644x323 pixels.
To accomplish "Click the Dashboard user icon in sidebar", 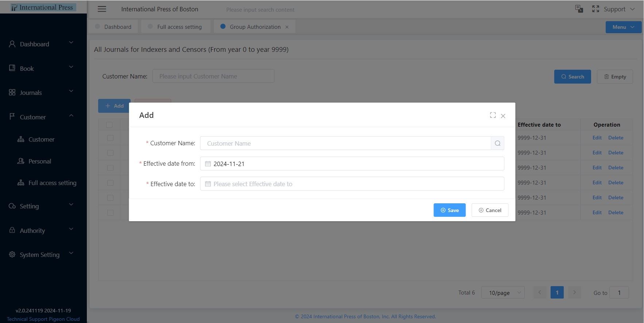I will click(12, 44).
